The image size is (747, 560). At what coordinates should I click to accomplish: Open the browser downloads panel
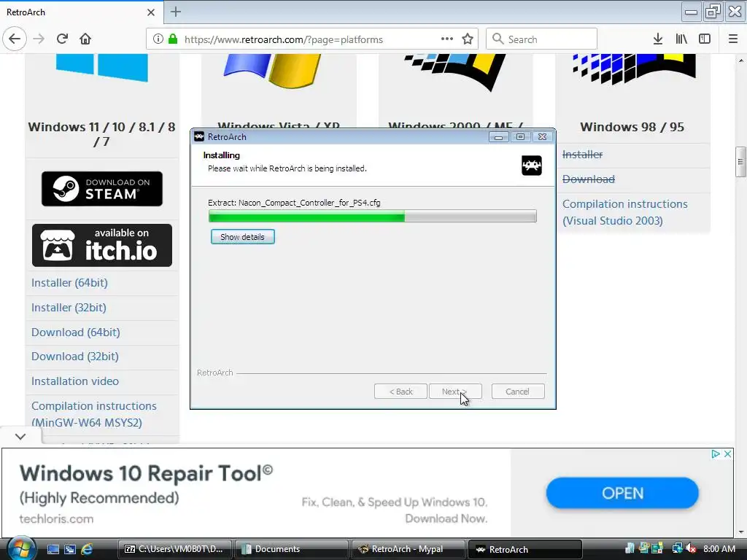658,39
